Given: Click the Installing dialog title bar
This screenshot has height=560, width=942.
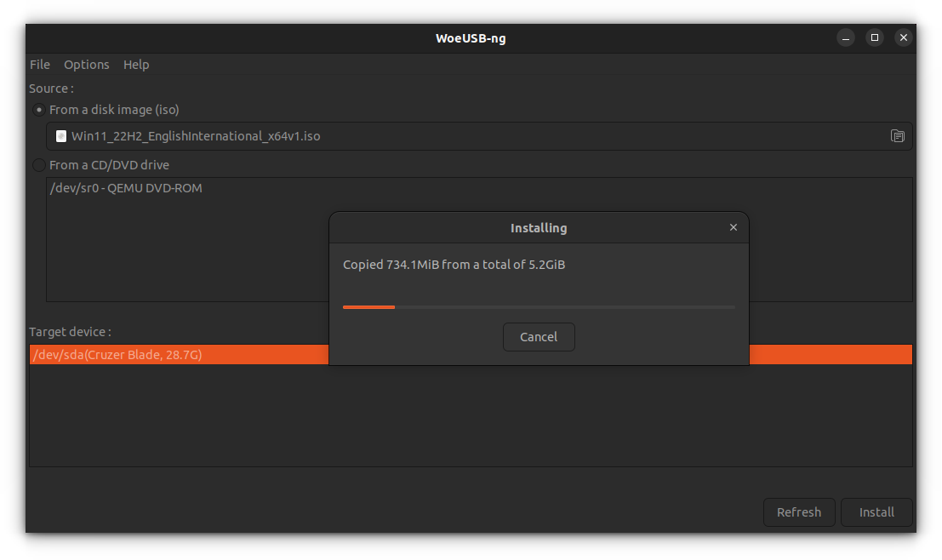Looking at the screenshot, I should 539,228.
